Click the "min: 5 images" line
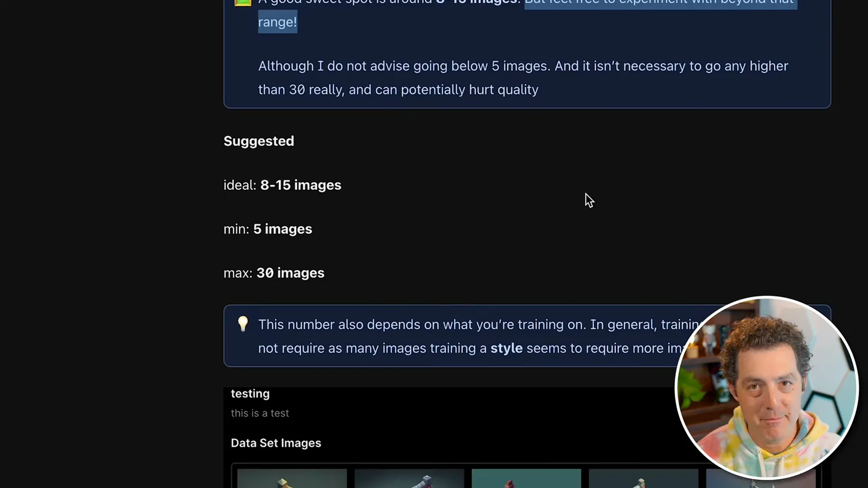 (267, 229)
